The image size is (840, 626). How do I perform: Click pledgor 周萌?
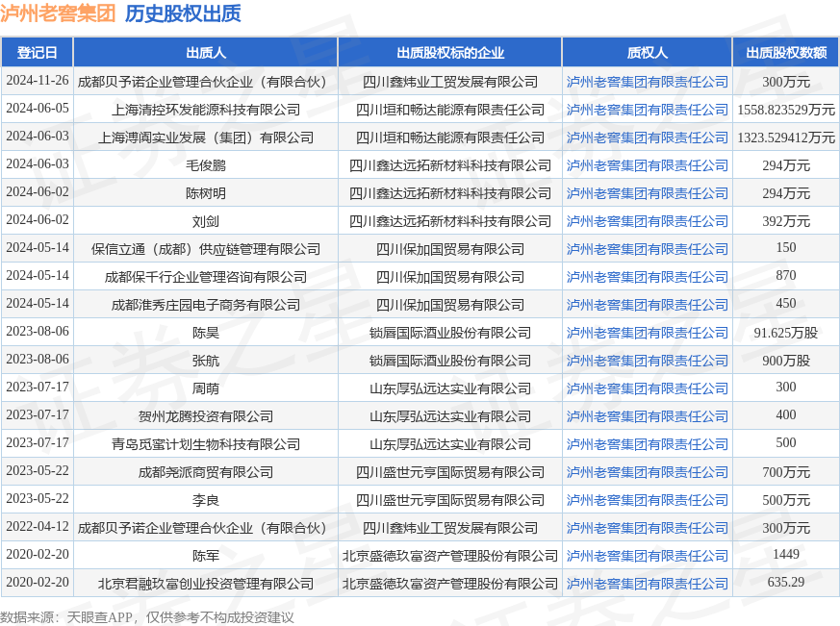coord(206,388)
